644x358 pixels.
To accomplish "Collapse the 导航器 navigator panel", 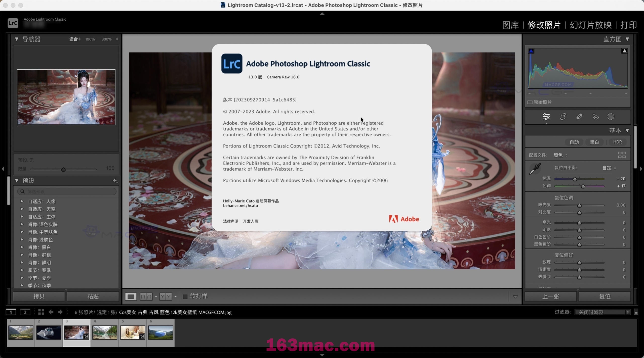I will pos(17,39).
